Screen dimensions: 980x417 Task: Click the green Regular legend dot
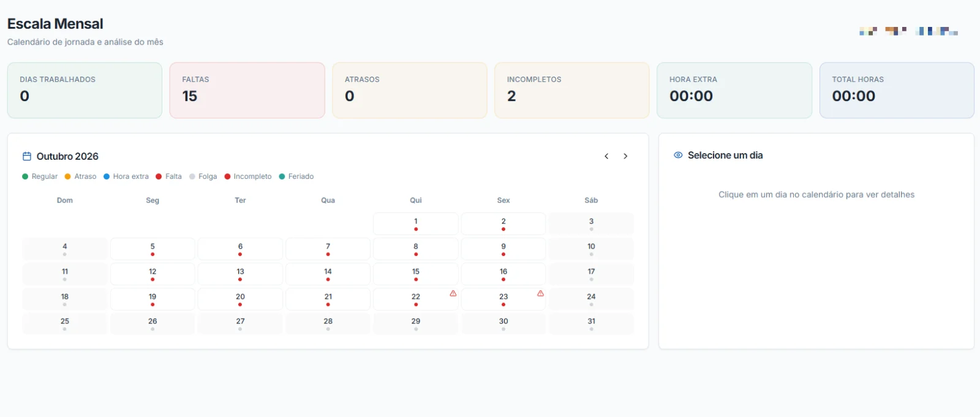25,176
